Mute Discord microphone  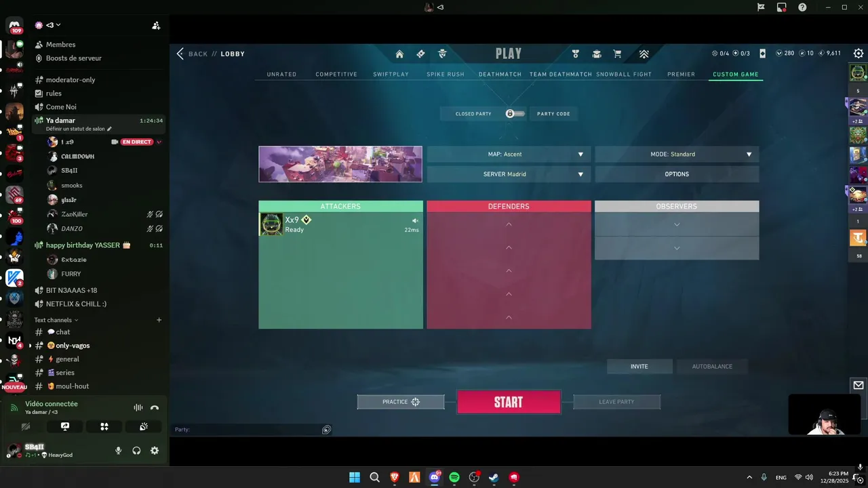(119, 451)
